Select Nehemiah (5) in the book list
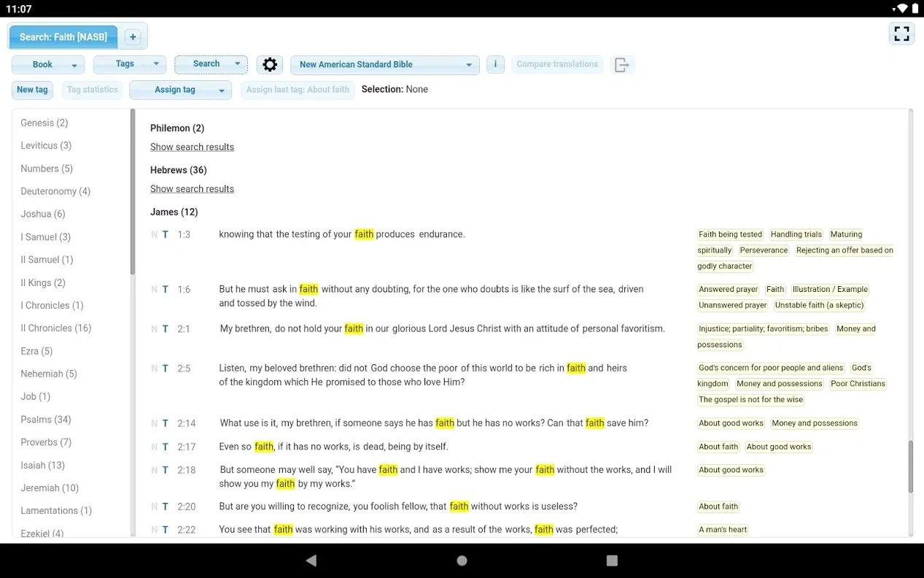The height and width of the screenshot is (578, 924). (x=49, y=374)
